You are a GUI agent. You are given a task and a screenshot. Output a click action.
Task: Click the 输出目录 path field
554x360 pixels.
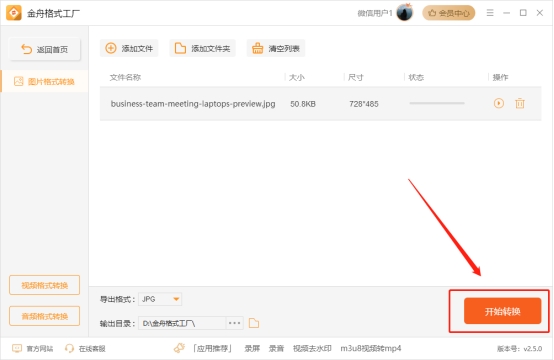click(182, 323)
